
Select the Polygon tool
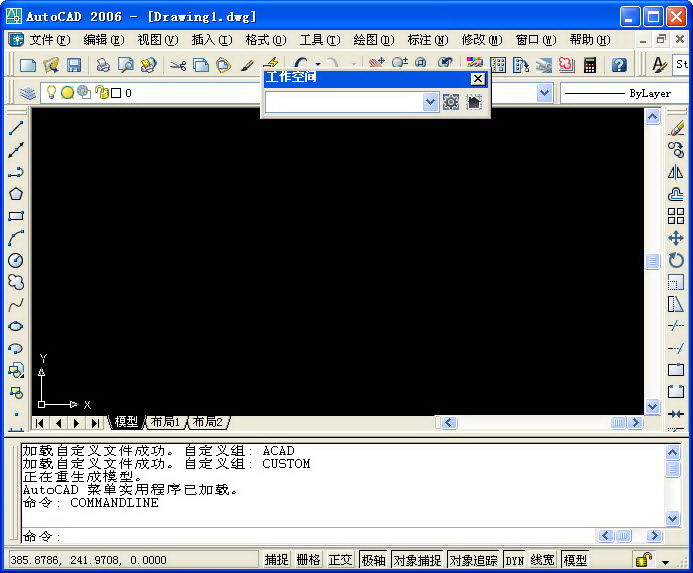point(16,194)
